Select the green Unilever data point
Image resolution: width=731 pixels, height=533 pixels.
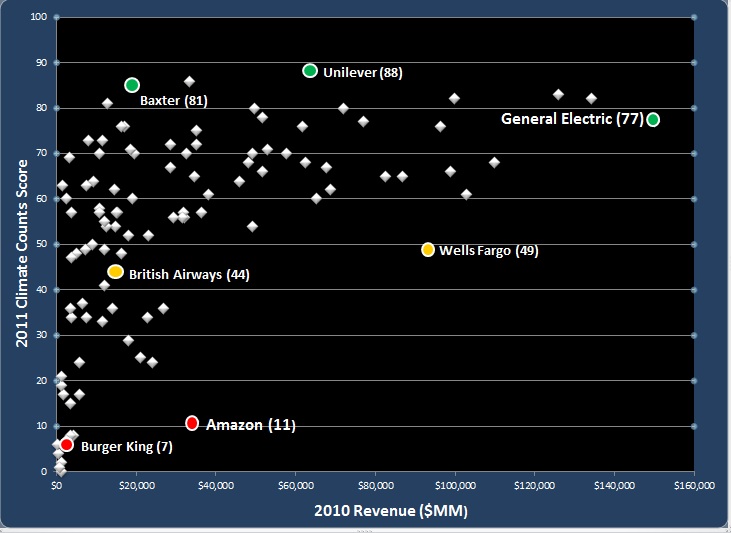click(x=310, y=71)
